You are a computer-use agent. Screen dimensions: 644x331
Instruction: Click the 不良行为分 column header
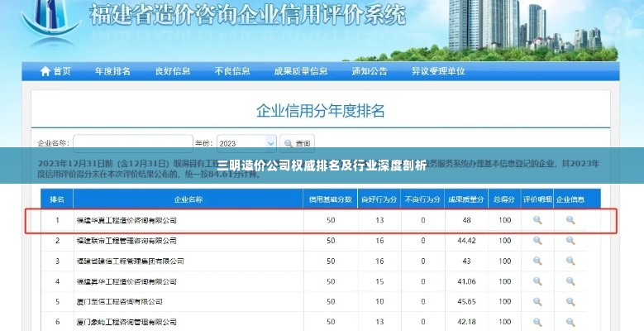[423, 199]
